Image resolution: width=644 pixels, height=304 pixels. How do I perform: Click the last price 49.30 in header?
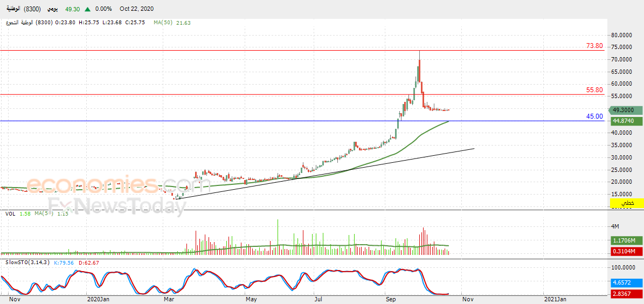coord(72,8)
